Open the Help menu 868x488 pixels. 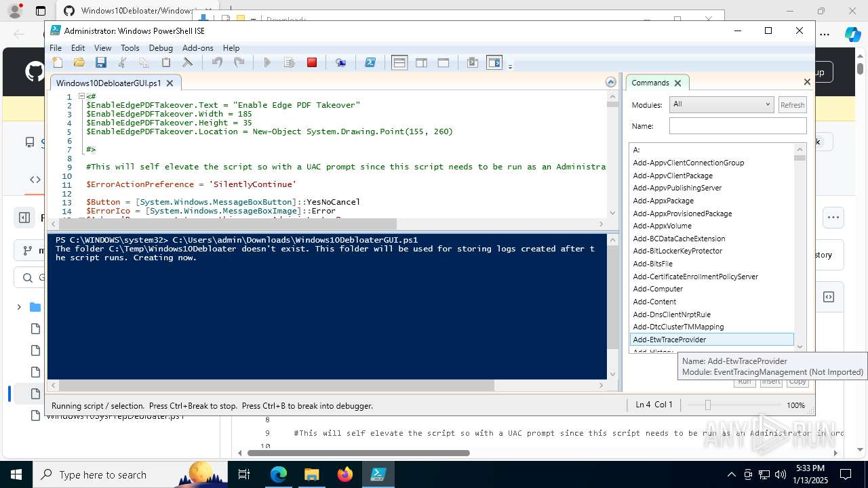(x=231, y=48)
